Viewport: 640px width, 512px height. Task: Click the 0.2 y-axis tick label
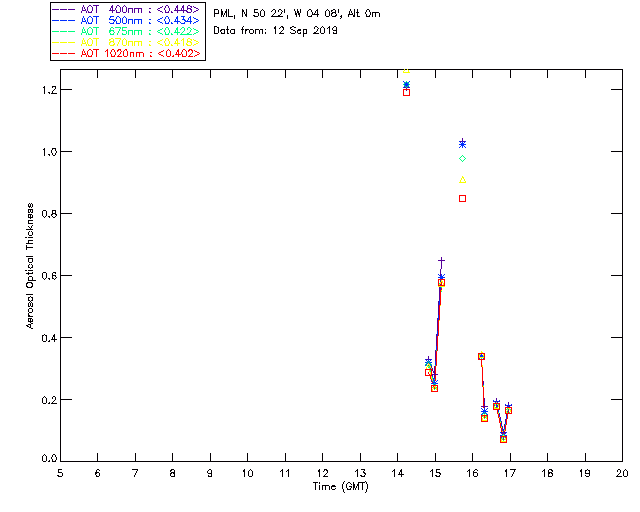[x=49, y=400]
